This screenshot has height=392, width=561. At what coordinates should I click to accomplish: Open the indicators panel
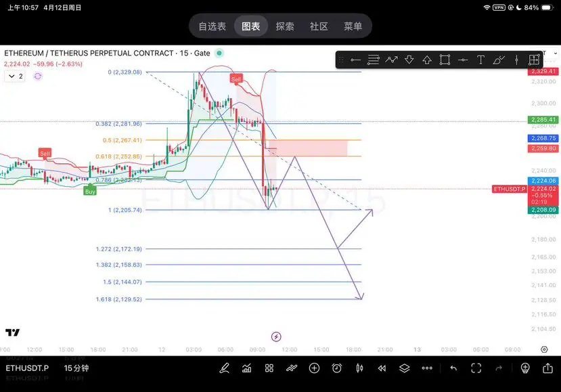tap(246, 368)
